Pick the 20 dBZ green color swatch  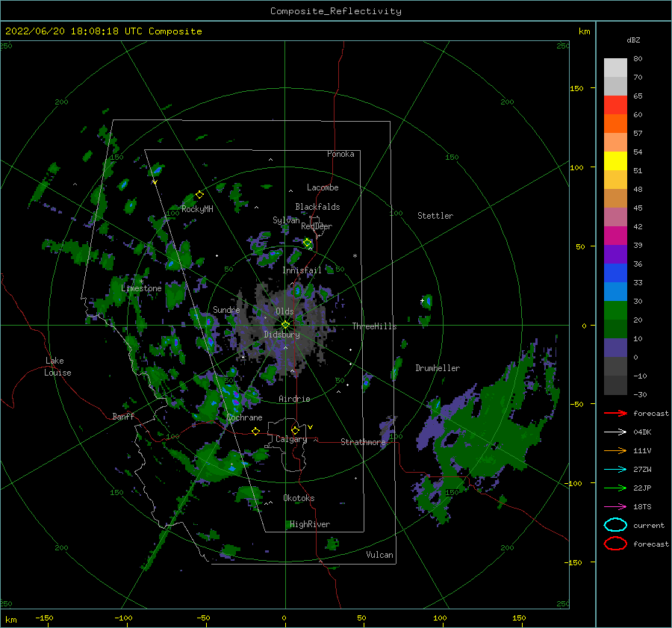615,310
